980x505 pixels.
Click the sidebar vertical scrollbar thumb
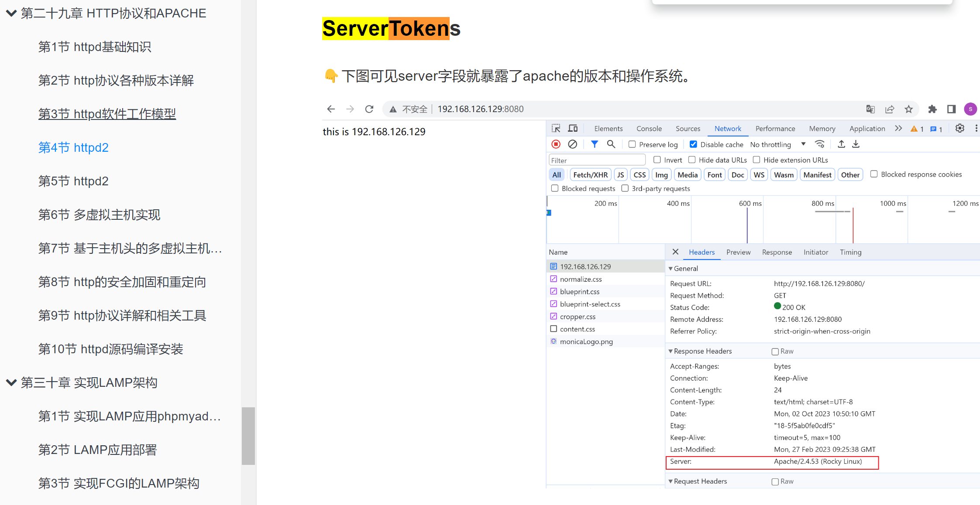tap(248, 436)
